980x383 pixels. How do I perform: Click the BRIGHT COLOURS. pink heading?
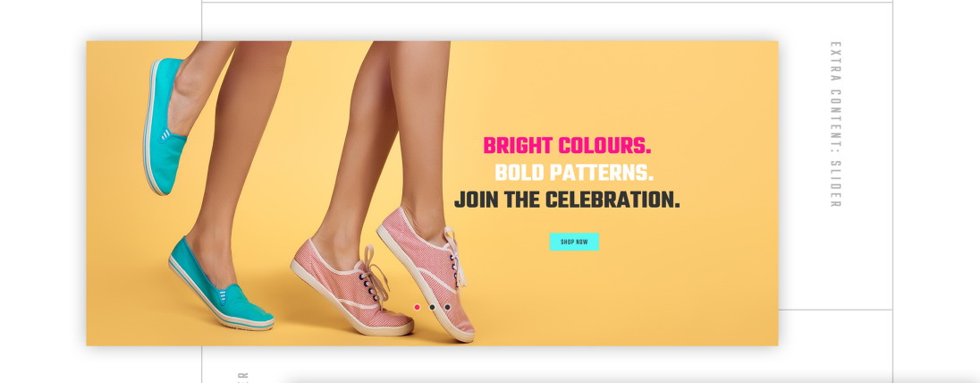click(x=567, y=146)
